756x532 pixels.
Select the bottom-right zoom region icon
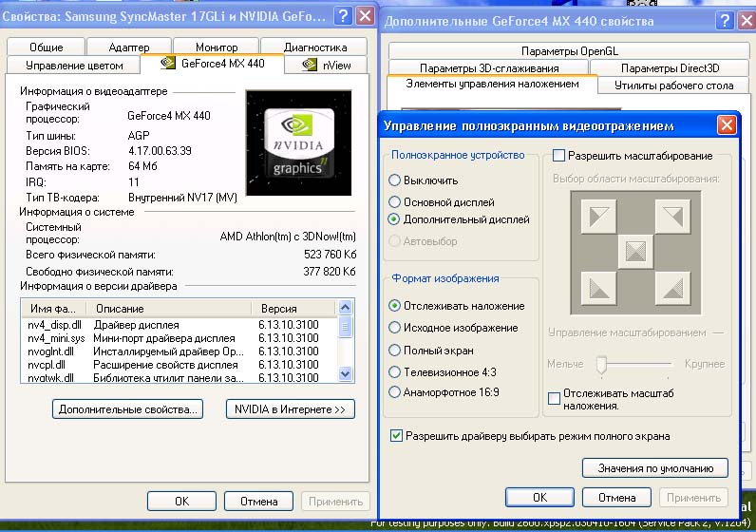671,286
